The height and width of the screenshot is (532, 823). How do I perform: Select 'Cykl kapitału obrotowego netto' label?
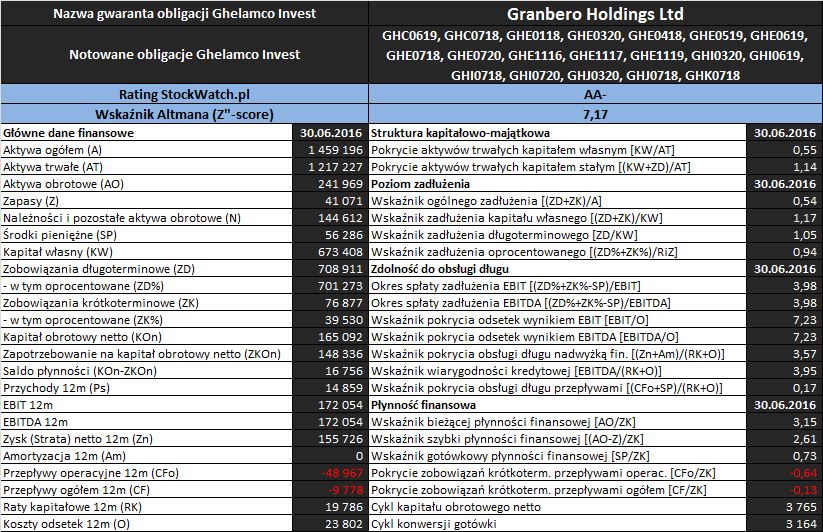click(x=456, y=507)
